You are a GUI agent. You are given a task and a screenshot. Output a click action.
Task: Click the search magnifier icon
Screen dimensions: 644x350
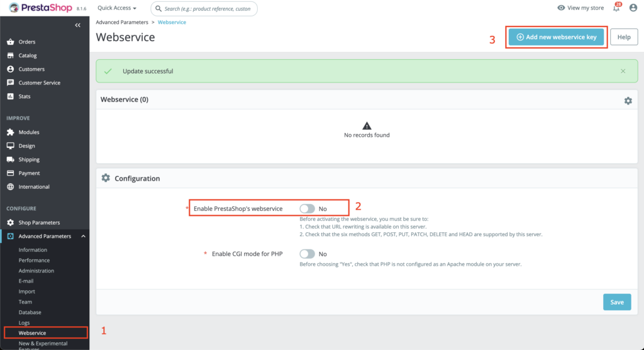click(158, 8)
